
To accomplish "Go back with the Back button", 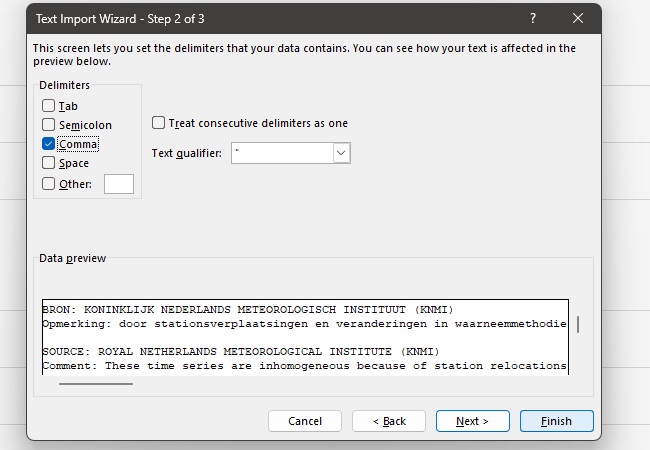I will coord(389,421).
